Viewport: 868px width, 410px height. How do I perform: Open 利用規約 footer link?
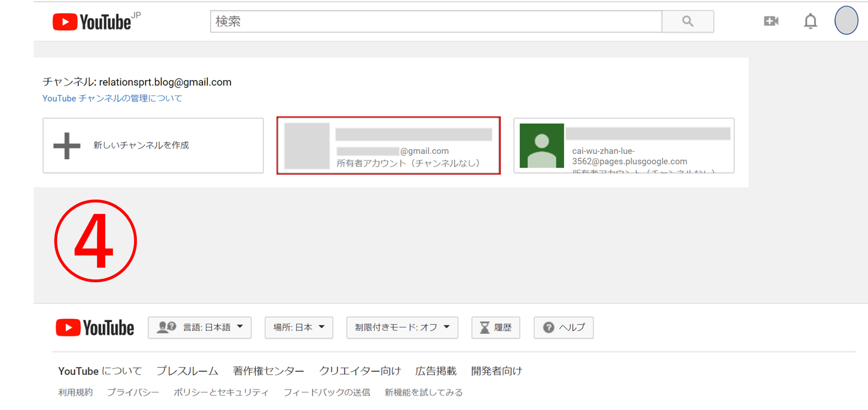[76, 392]
